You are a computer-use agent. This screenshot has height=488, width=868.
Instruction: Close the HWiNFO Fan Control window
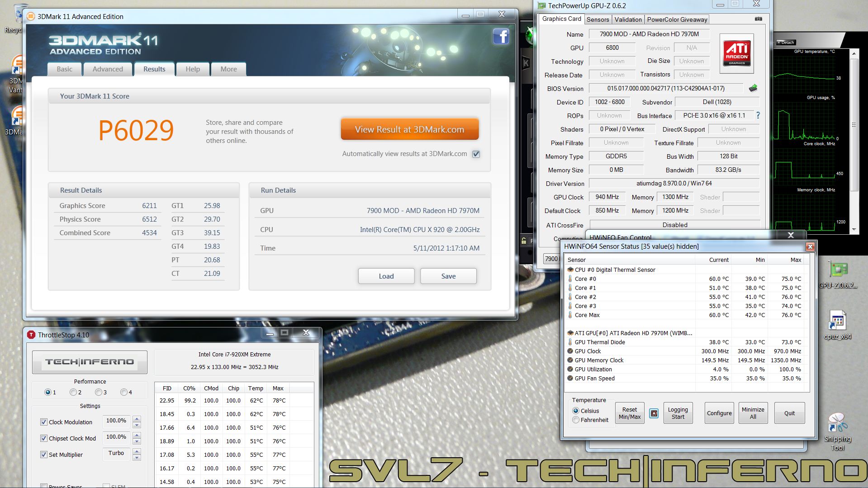791,235
